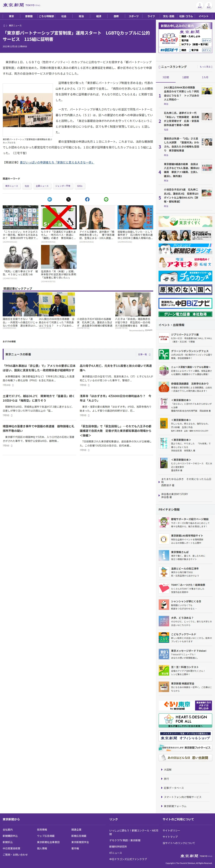Click 東京ニュース keyword tag
The width and height of the screenshot is (215, 868).
12,186
